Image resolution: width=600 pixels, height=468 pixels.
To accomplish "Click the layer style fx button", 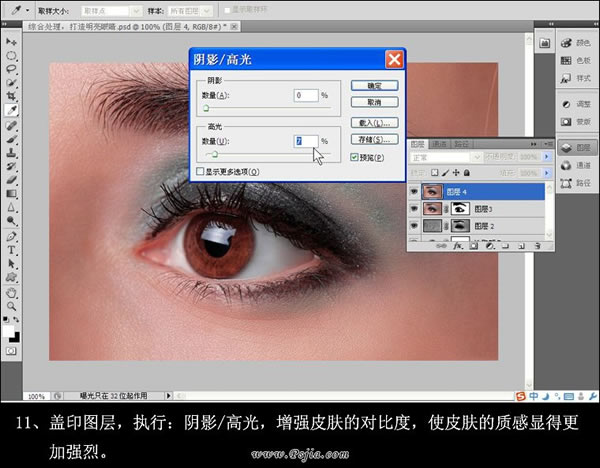I will 458,246.
